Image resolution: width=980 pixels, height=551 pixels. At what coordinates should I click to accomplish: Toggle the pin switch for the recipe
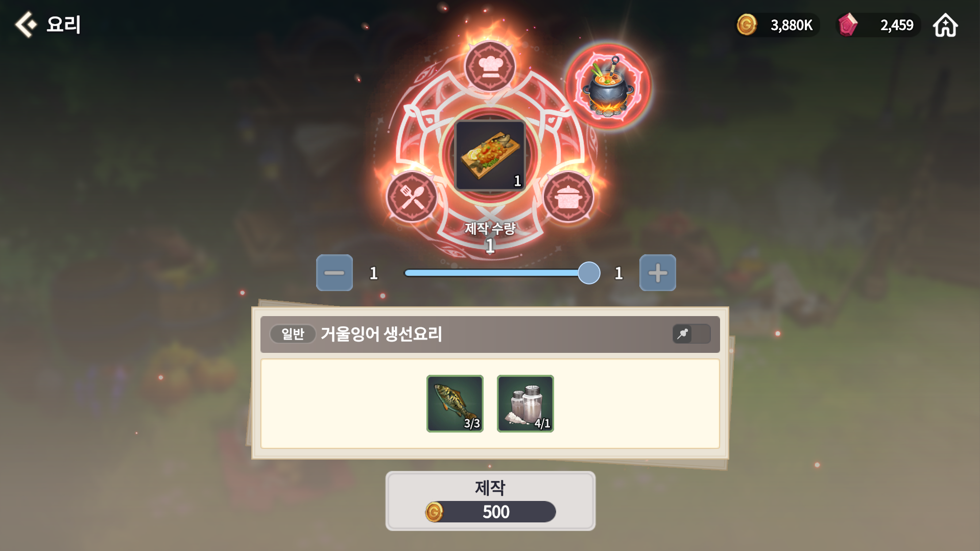point(691,334)
